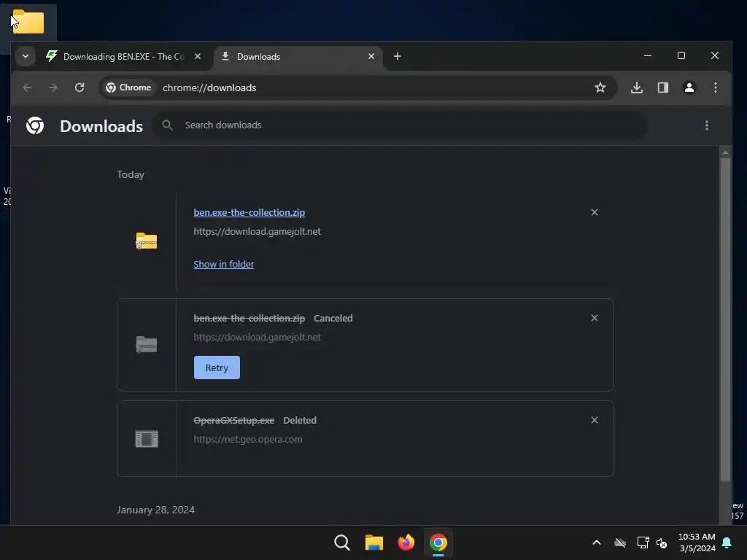
Task: Retry the canceled download
Action: pyautogui.click(x=217, y=367)
